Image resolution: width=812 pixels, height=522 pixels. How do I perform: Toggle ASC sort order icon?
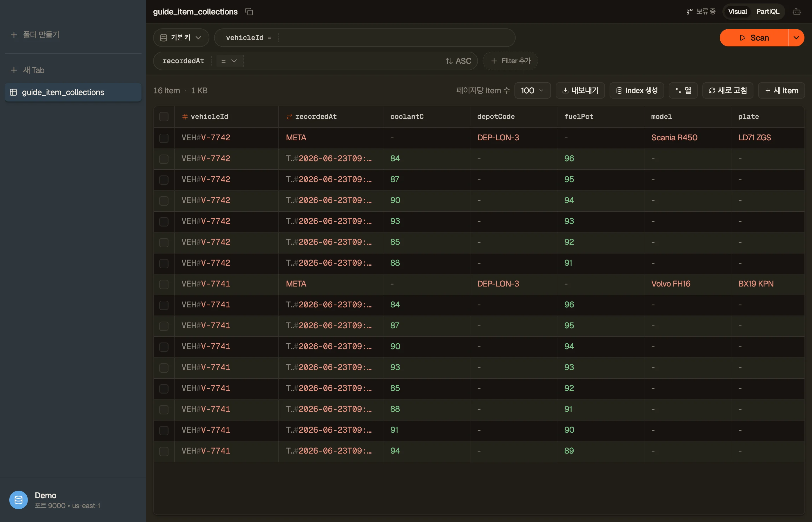449,61
